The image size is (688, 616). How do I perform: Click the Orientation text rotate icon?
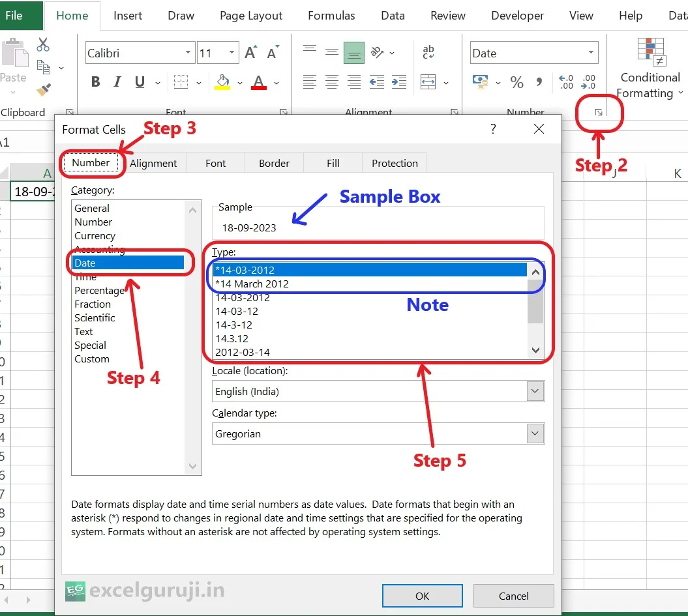point(378,53)
